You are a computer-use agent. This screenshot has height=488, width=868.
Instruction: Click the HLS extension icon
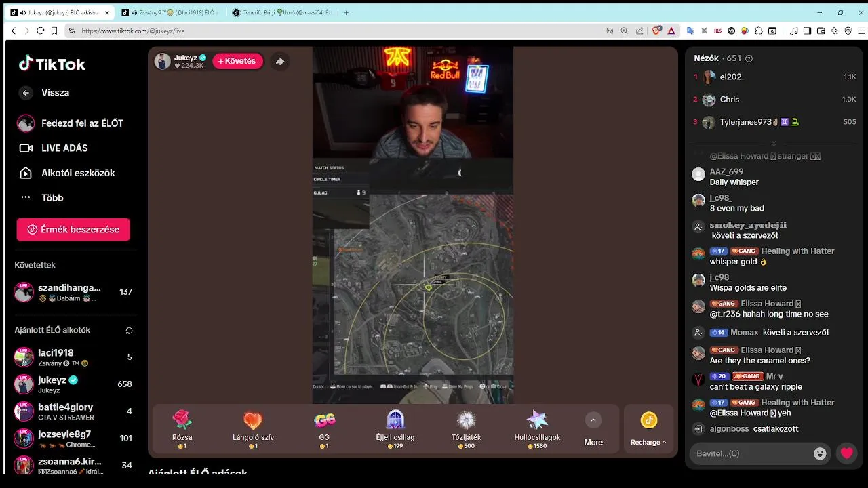pyautogui.click(x=717, y=30)
